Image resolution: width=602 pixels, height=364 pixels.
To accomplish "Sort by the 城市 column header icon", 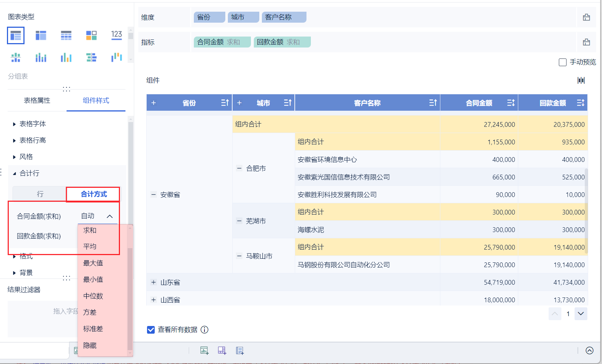I will click(x=288, y=103).
